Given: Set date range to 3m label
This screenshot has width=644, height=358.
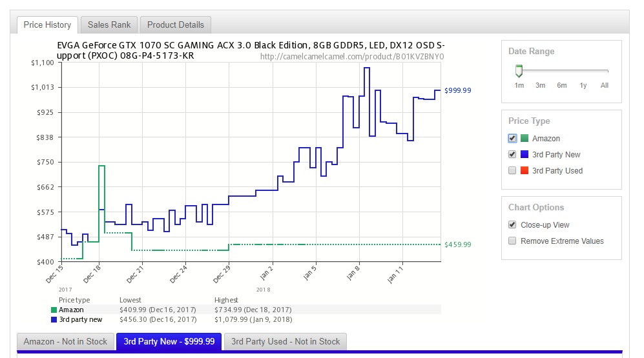Looking at the screenshot, I should click(x=540, y=85).
